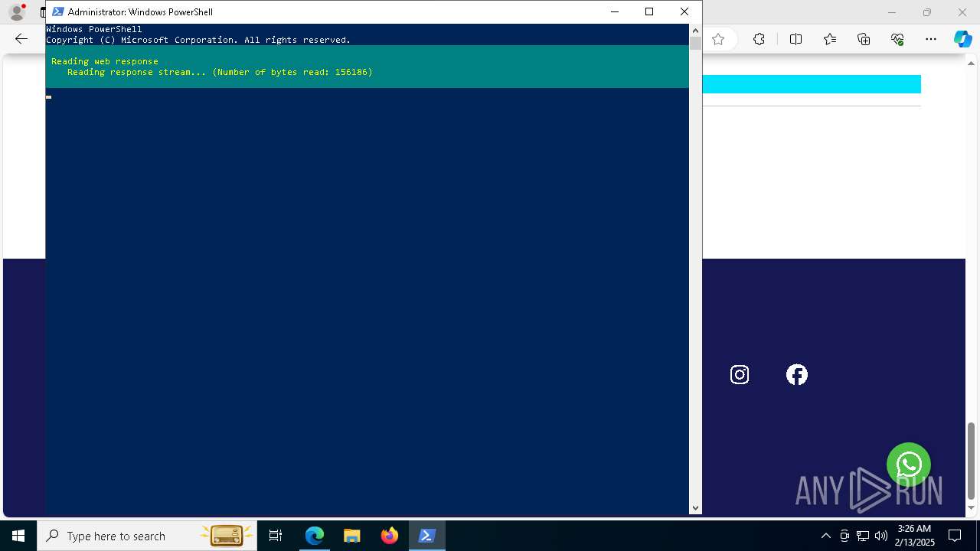Add this page to Edge favorites
The width and height of the screenshot is (980, 551).
718,39
